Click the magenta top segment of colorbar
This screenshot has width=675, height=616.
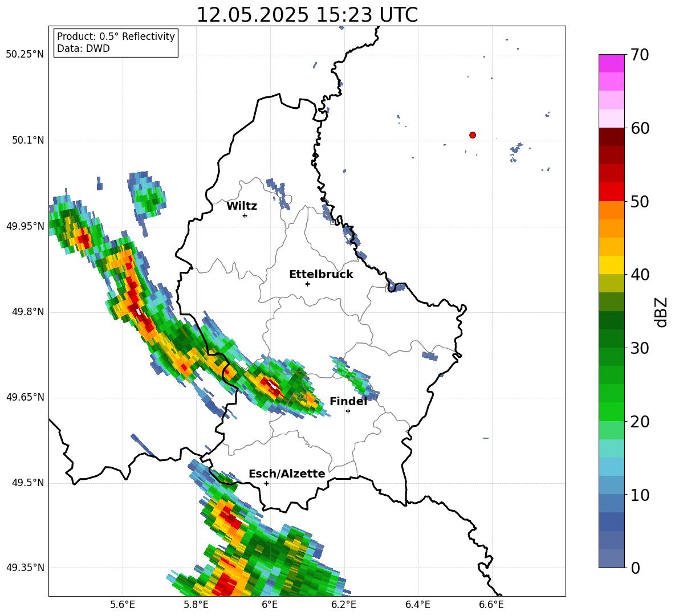[x=611, y=63]
